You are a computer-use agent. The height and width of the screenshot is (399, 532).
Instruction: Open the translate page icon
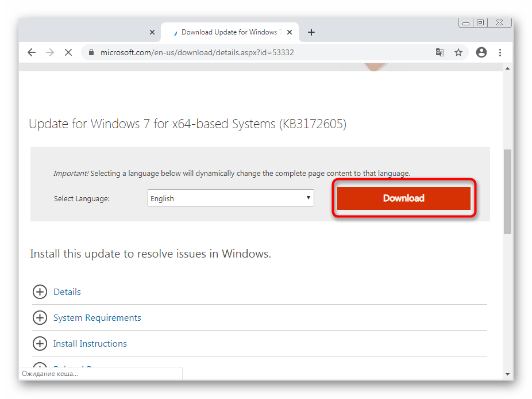pyautogui.click(x=440, y=52)
